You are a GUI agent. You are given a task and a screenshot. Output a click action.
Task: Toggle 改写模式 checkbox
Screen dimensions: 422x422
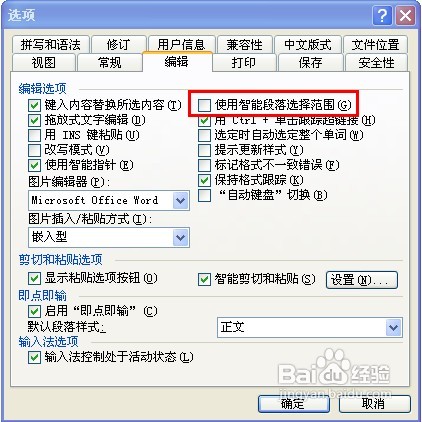click(x=34, y=150)
